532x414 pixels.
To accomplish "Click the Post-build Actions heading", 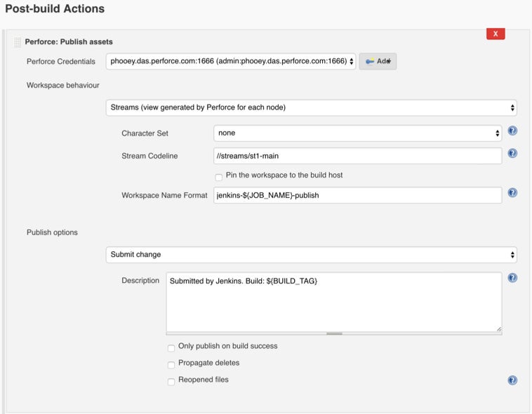I will point(55,8).
